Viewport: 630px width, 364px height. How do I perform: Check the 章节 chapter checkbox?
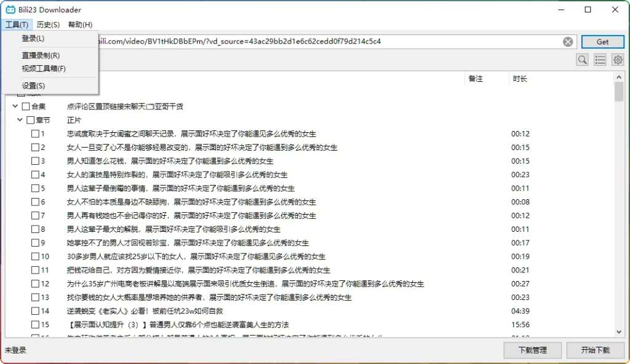[30, 119]
